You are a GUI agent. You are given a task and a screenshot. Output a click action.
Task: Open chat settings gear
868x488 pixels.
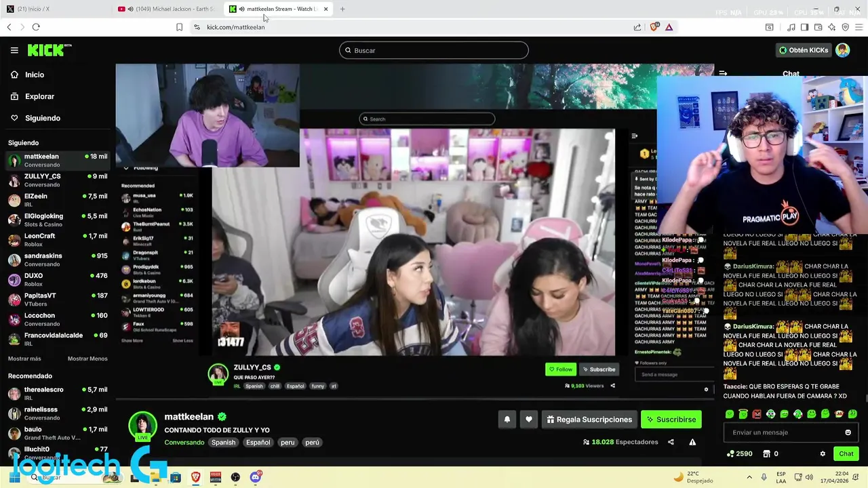[x=823, y=453]
